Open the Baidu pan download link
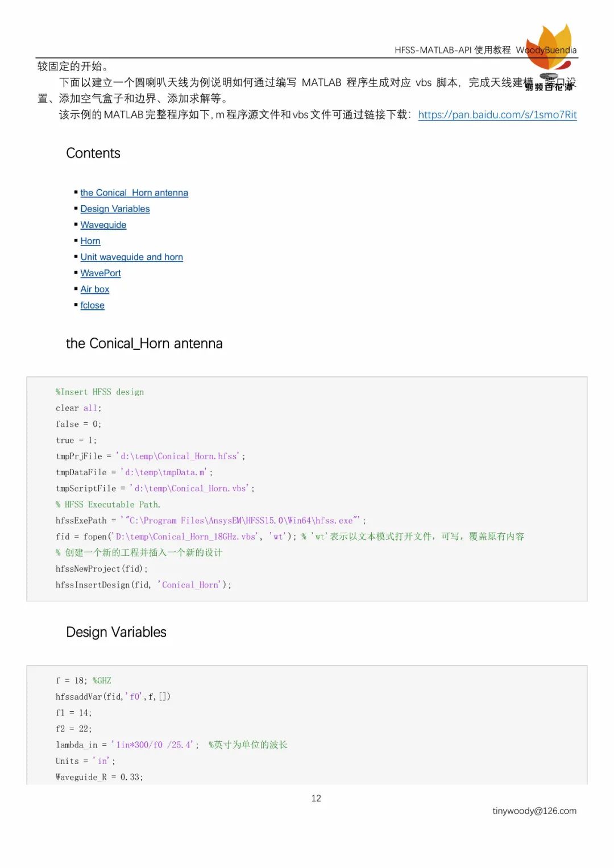Viewport: 614px width, 868px height. click(x=497, y=115)
